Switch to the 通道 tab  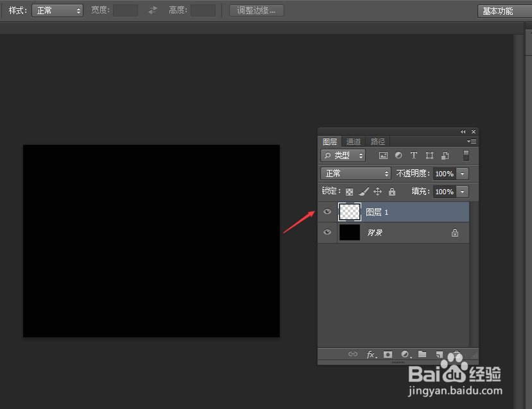[x=353, y=141]
